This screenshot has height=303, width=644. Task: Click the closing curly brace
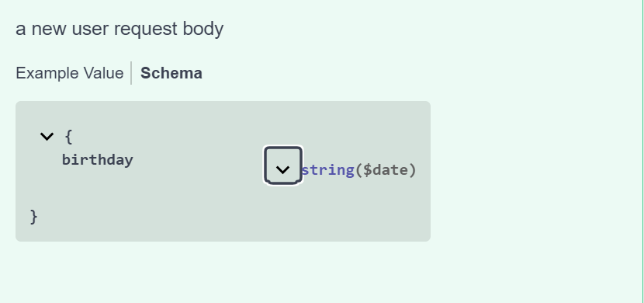[x=34, y=217]
